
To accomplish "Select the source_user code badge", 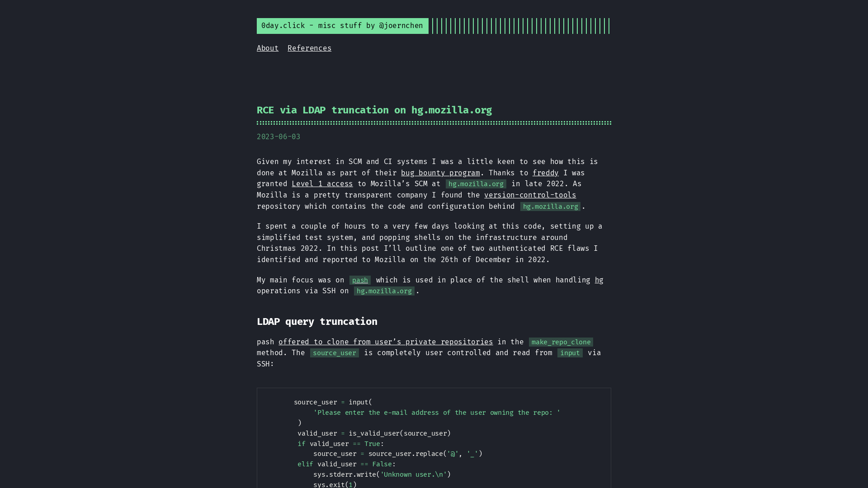I will pyautogui.click(x=335, y=353).
